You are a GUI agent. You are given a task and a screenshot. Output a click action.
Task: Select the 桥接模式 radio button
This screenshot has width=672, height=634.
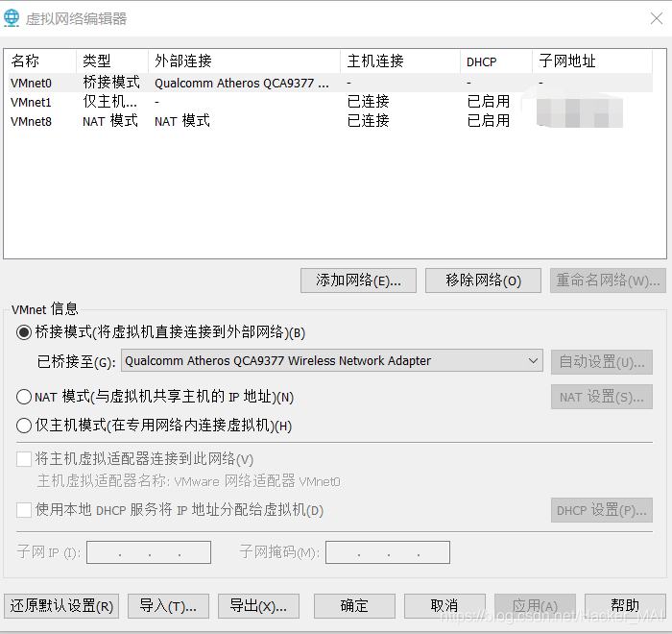24,332
